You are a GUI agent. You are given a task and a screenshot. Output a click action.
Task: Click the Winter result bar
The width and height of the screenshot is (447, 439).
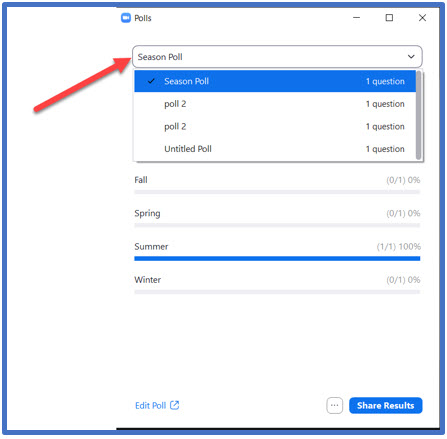(x=277, y=292)
